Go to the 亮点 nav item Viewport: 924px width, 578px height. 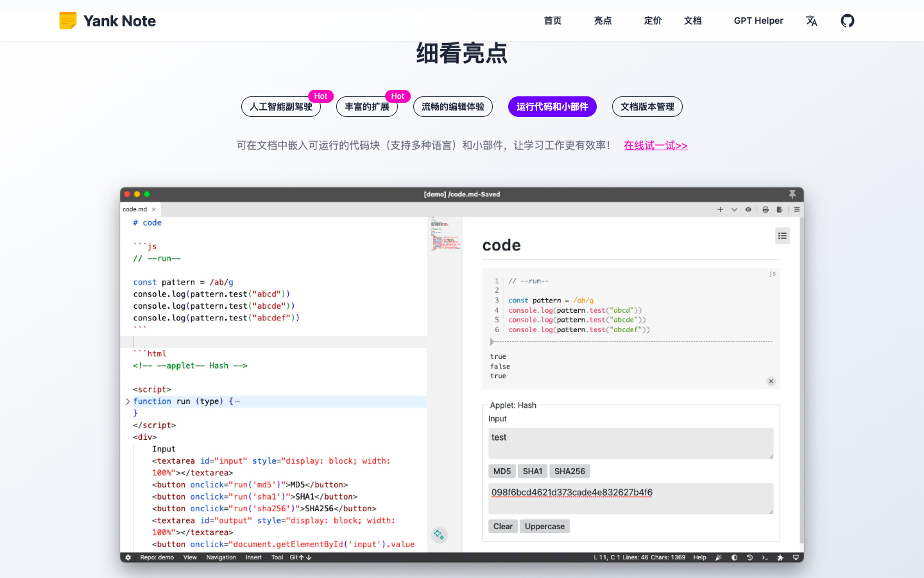pyautogui.click(x=603, y=21)
